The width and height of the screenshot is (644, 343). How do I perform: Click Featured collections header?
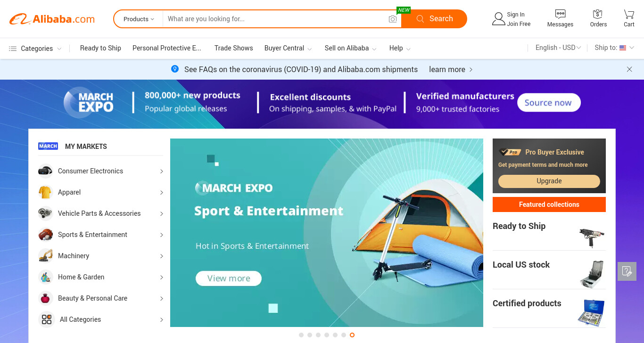pos(549,204)
